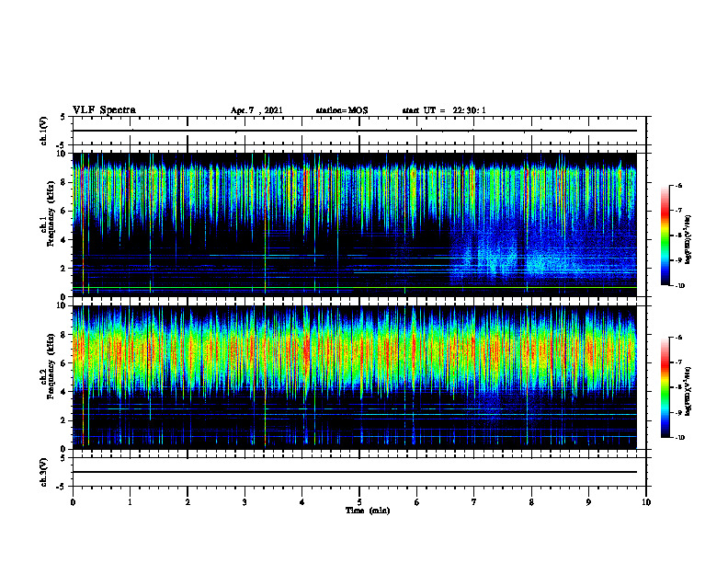
Task: Click the "VLF Spectra" plot title
Action: click(104, 110)
